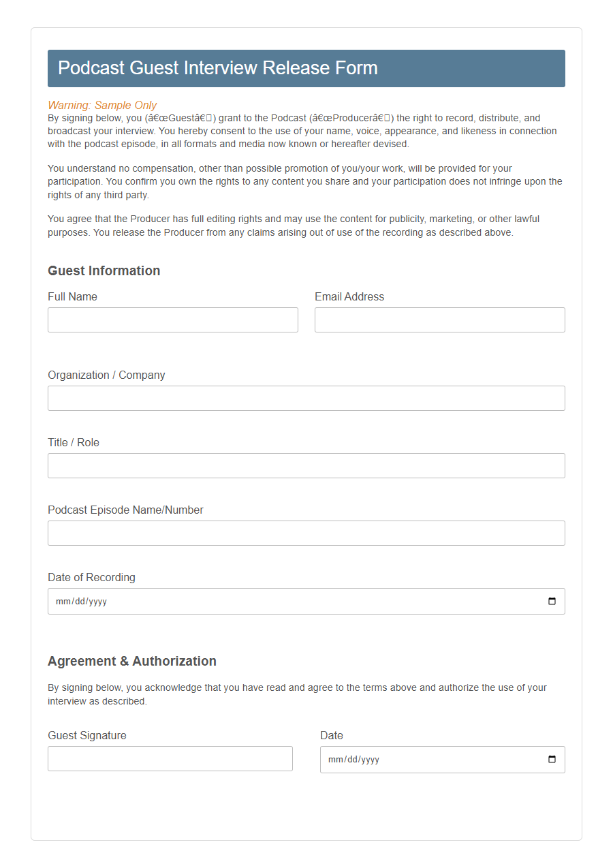The height and width of the screenshot is (868, 613).
Task: Click the Agreement & Authorization section heading
Action: [131, 661]
